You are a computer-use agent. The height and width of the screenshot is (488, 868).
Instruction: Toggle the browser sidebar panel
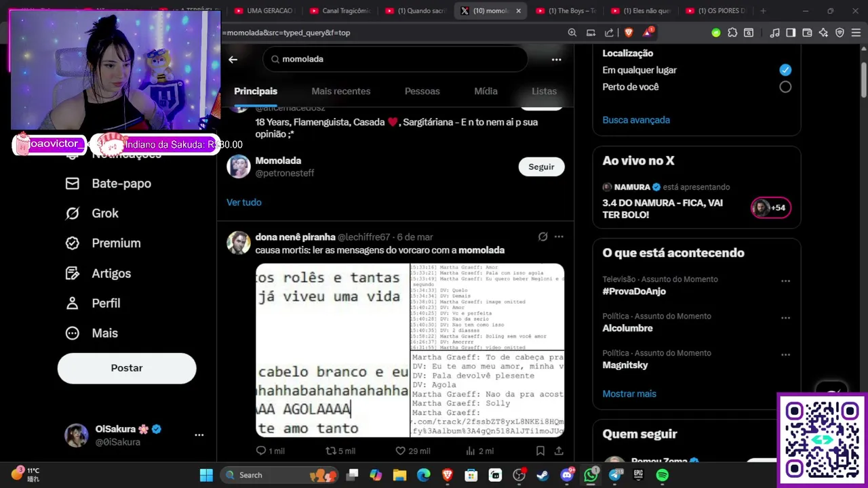(x=791, y=33)
